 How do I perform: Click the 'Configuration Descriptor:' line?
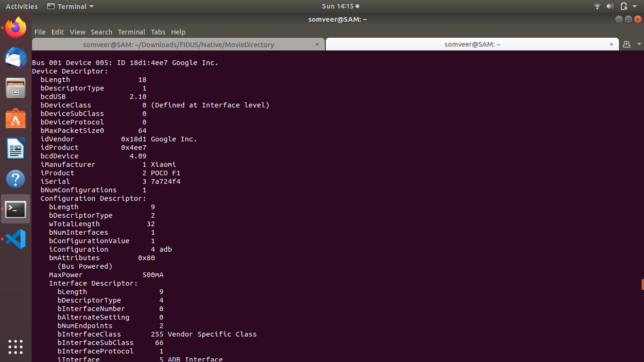coord(93,198)
